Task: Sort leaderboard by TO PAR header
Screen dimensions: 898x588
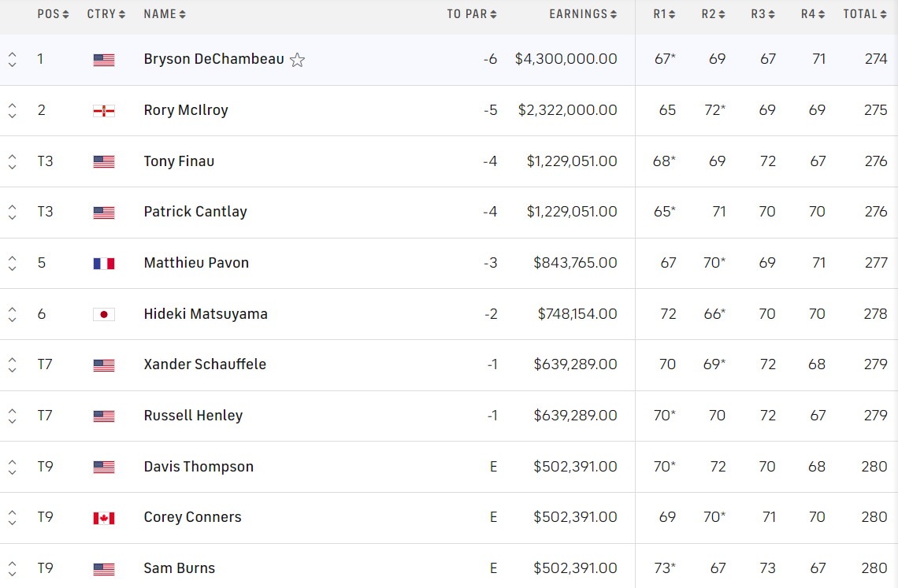Action: click(472, 14)
